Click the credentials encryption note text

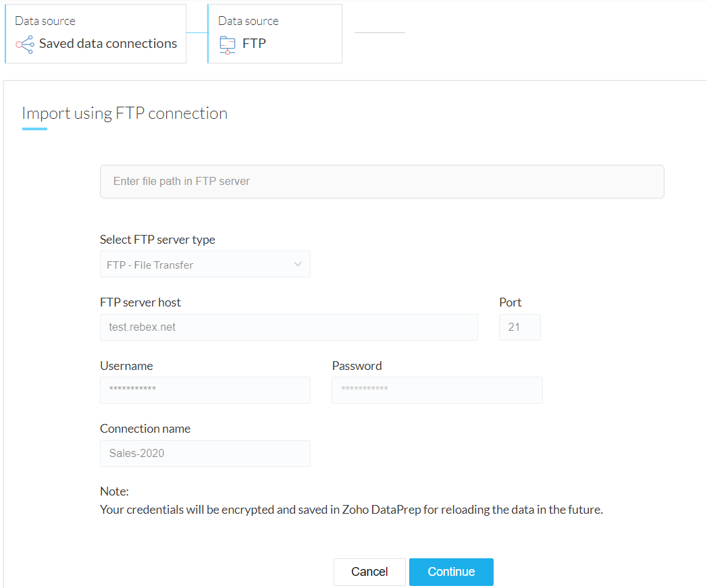(x=350, y=510)
